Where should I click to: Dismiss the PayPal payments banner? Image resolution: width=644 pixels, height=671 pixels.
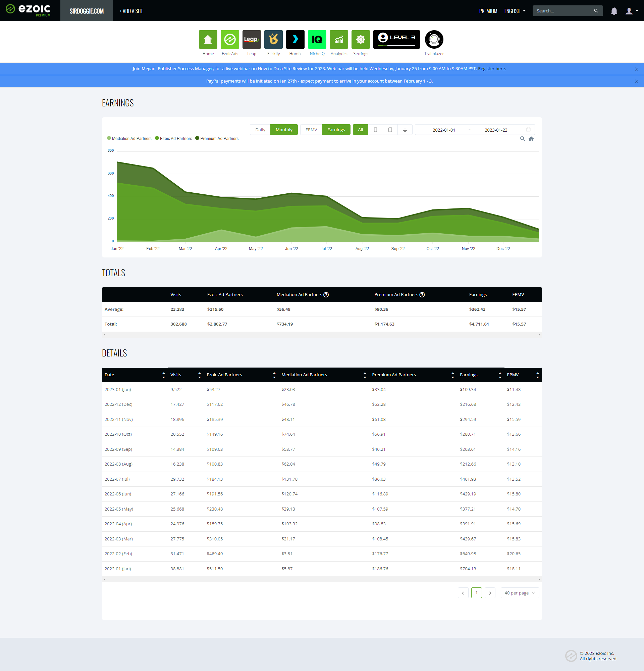point(637,82)
